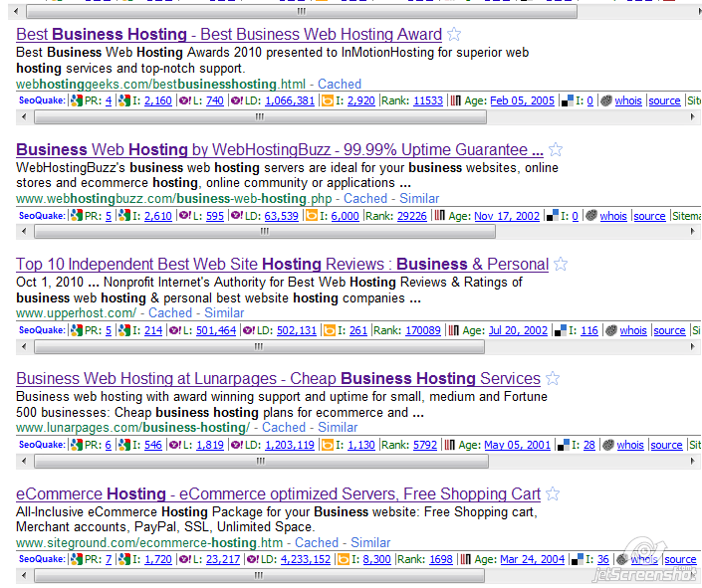Open Top 10 Independent Hosting Reviews title
The width and height of the screenshot is (702, 588).
click(x=282, y=264)
